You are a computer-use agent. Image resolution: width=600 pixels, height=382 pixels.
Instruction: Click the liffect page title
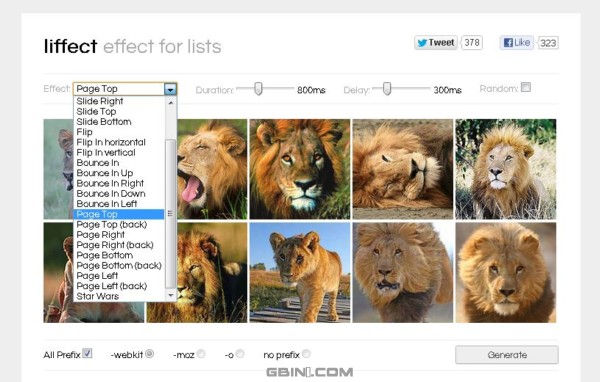coord(70,46)
